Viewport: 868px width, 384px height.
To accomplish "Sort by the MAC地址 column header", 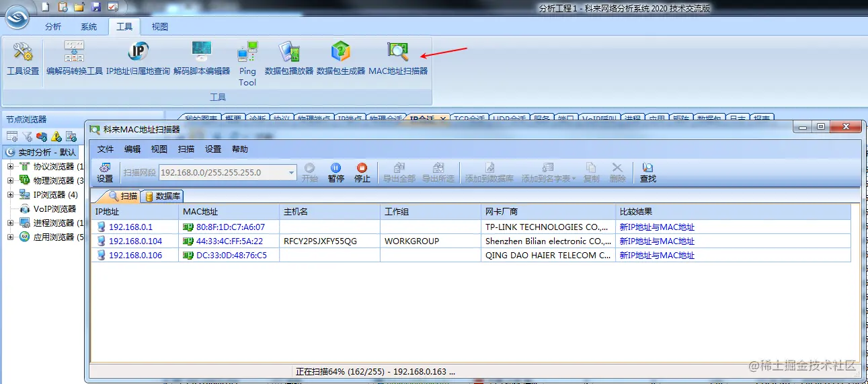I will [229, 212].
